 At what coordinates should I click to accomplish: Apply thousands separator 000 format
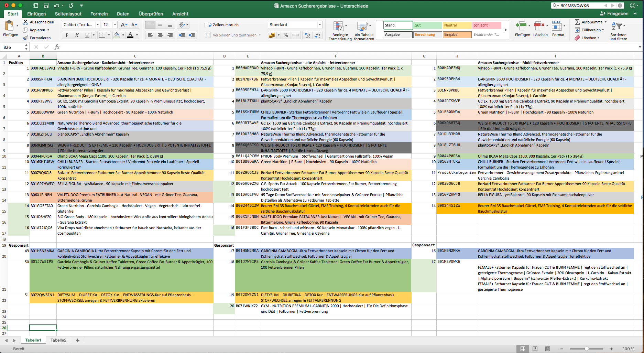[x=295, y=35]
